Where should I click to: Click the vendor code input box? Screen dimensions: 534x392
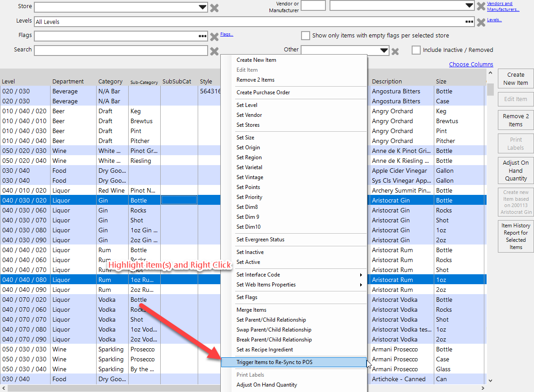tap(313, 5)
